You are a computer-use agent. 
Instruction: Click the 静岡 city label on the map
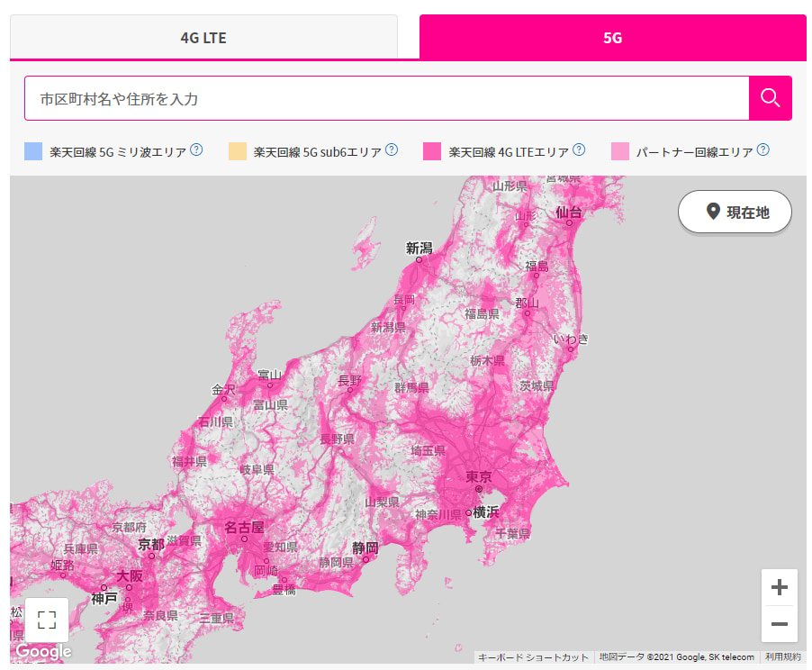[x=365, y=548]
